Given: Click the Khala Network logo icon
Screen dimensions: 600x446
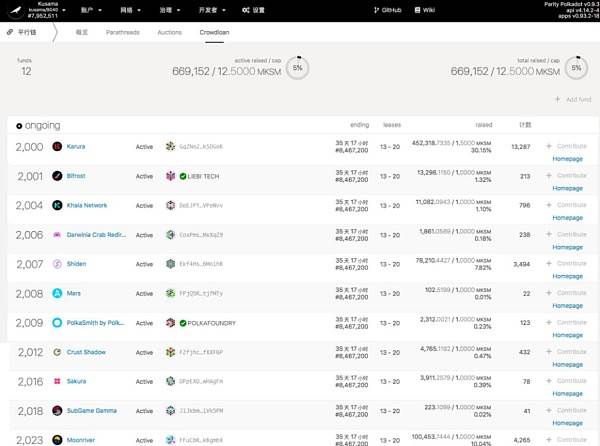Looking at the screenshot, I should pyautogui.click(x=57, y=205).
